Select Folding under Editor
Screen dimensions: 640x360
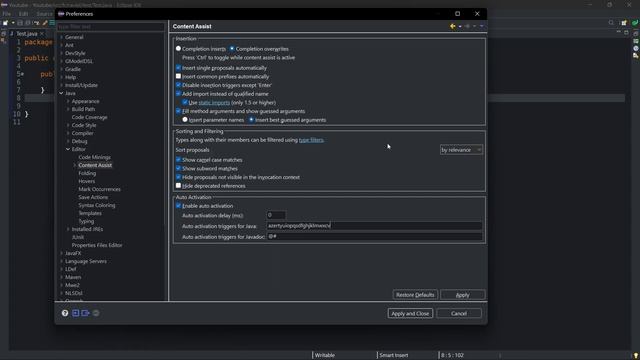coord(87,173)
